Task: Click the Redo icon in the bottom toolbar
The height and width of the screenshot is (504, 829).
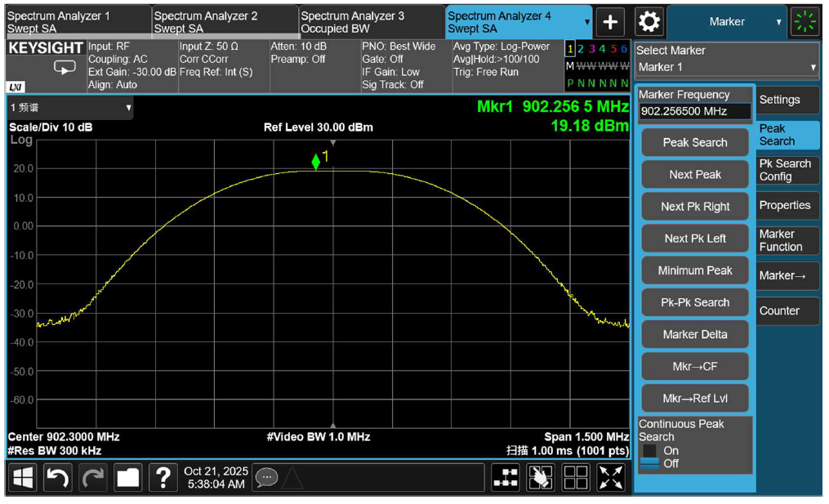Action: pyautogui.click(x=91, y=477)
